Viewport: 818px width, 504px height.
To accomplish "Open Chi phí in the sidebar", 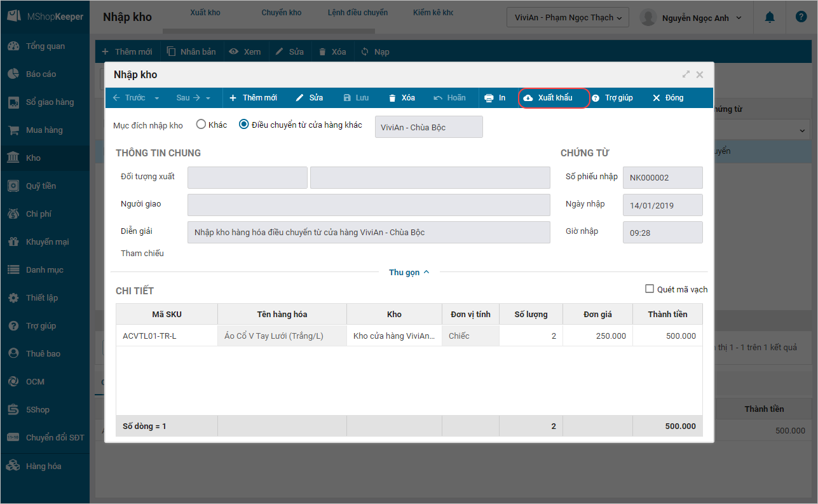I will coord(44,214).
